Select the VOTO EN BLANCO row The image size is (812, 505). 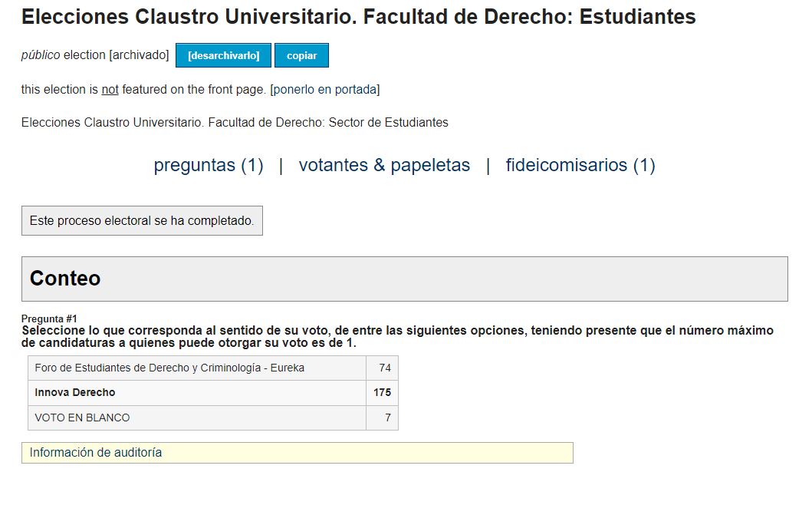tap(213, 418)
